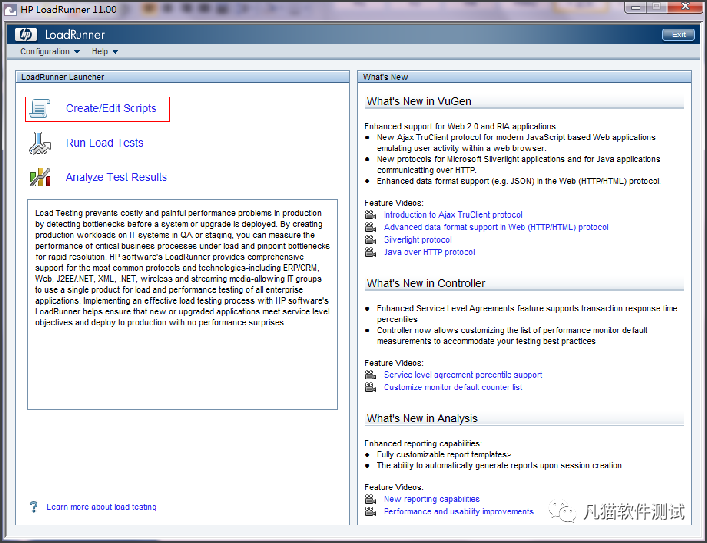Open New reporting capabilities video link
Image resolution: width=707 pixels, height=543 pixels.
pos(432,499)
